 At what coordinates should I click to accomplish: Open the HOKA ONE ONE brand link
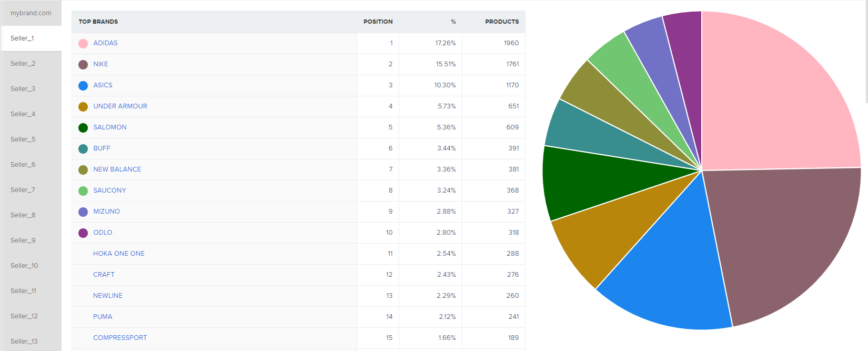118,254
